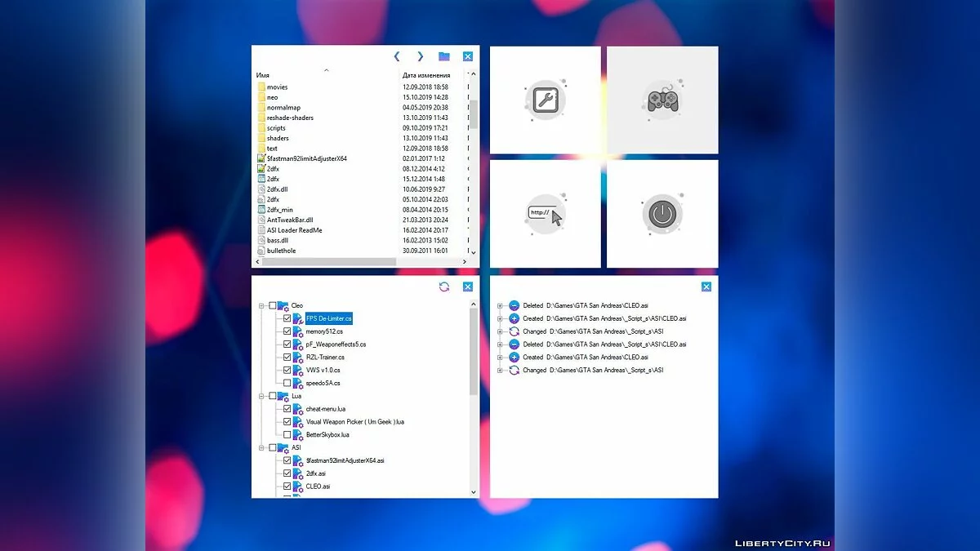Screen dimensions: 980x551
Task: Uncheck the memory512.cs script checkbox
Action: click(x=287, y=331)
